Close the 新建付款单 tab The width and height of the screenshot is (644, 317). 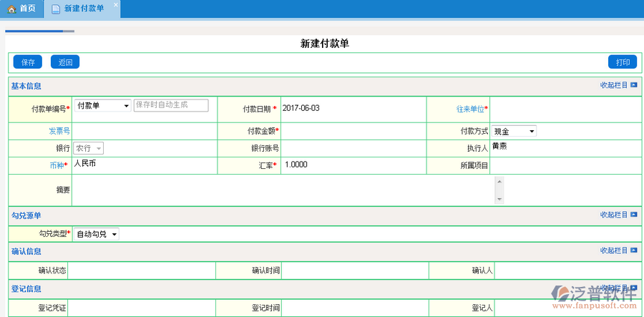tap(117, 5)
